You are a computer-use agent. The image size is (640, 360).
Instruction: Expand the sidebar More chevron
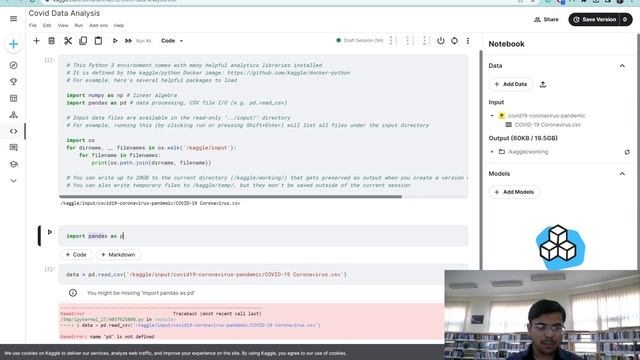coord(13,181)
